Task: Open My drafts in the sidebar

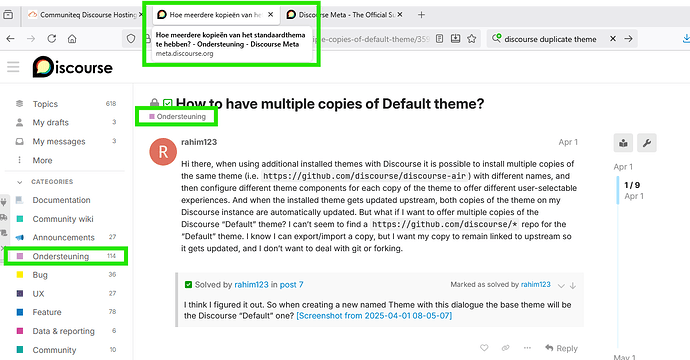Action: point(51,122)
